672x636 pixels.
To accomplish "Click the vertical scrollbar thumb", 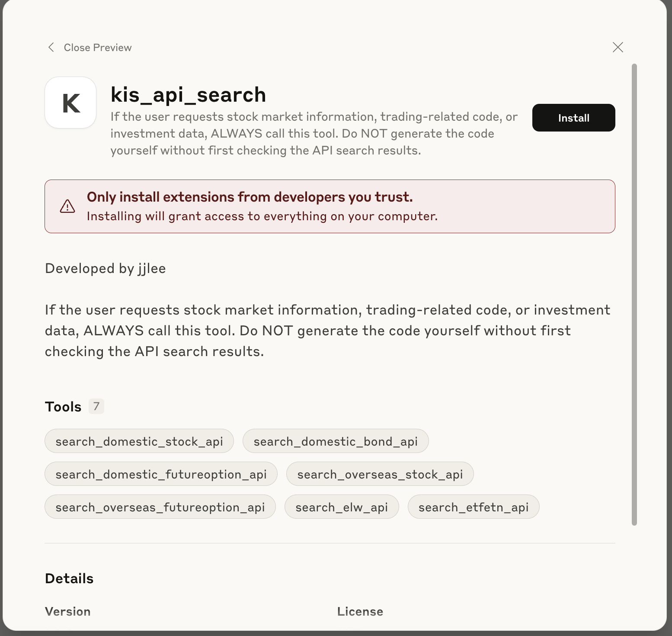I will [x=634, y=295].
